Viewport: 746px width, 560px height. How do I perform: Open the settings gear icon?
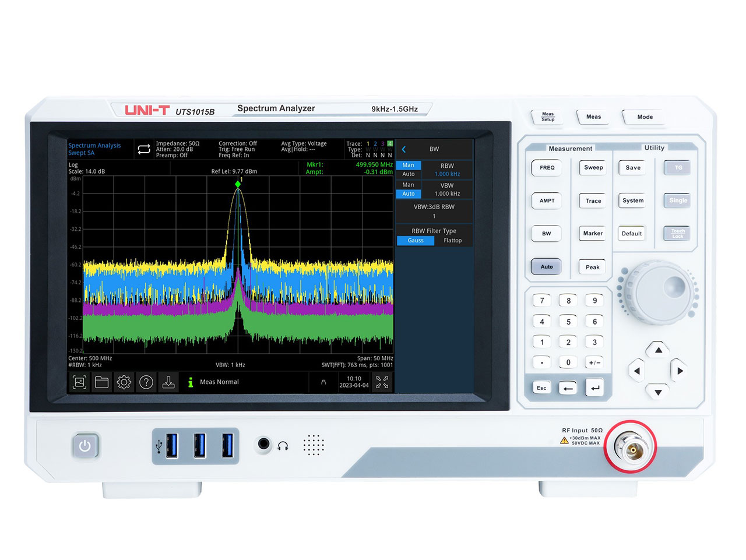[124, 382]
